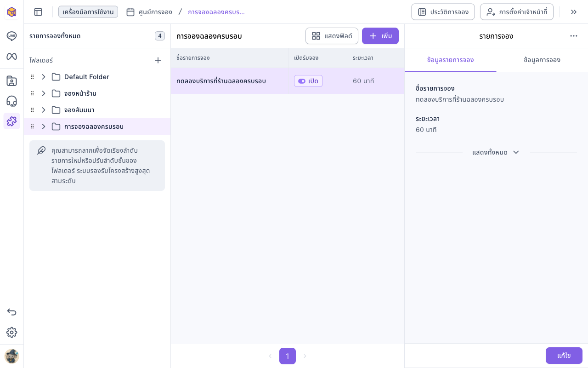Open the LINE channel icon in sidebar
This screenshot has width=588, height=368.
click(11, 36)
